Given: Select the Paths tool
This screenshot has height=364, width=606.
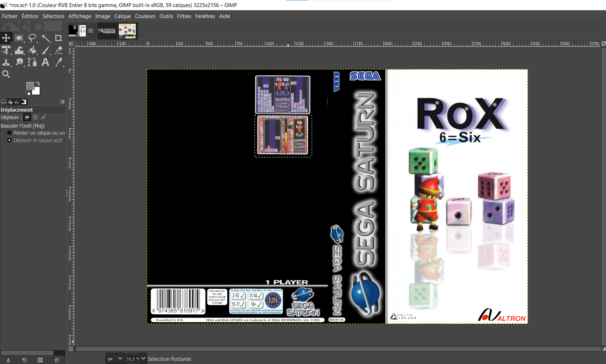Looking at the screenshot, I should pyautogui.click(x=32, y=62).
